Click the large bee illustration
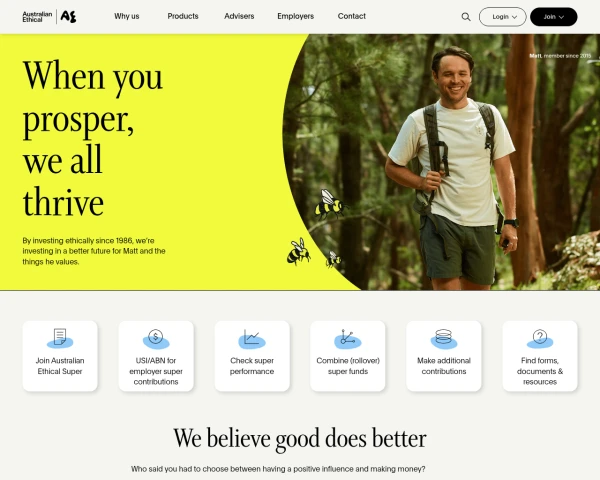Image resolution: width=600 pixels, height=480 pixels. tap(330, 204)
